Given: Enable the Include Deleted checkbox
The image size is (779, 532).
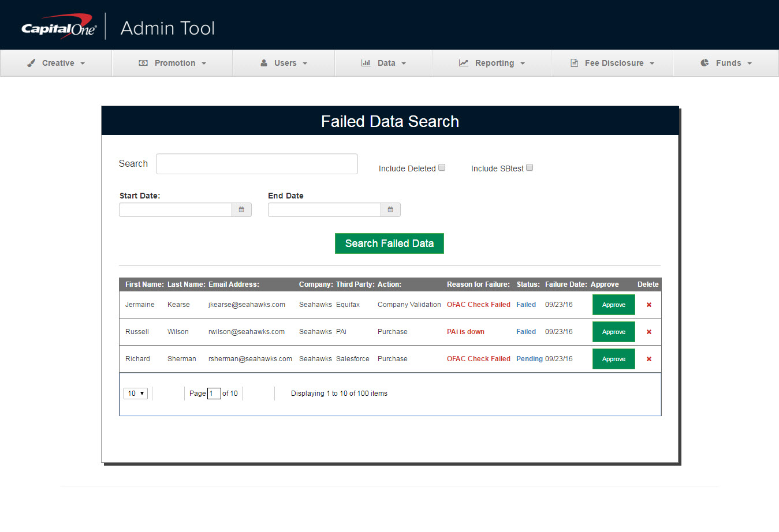Looking at the screenshot, I should pos(442,168).
